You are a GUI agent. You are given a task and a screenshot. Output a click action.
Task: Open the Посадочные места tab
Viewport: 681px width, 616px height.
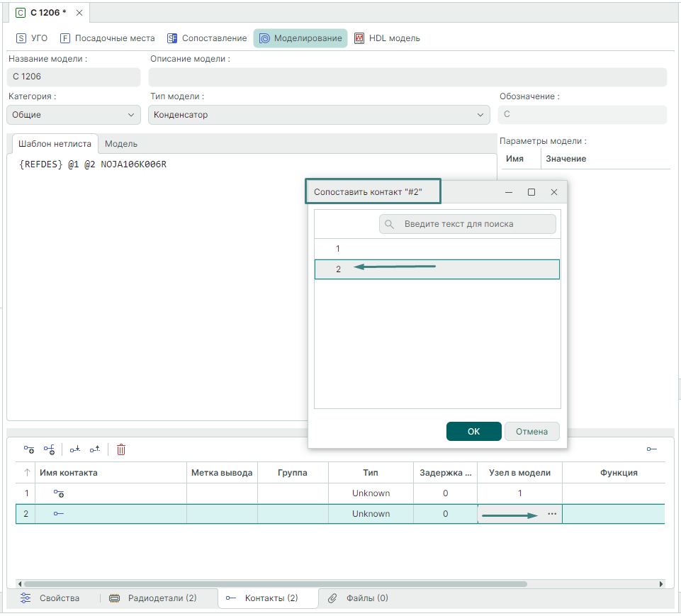107,38
